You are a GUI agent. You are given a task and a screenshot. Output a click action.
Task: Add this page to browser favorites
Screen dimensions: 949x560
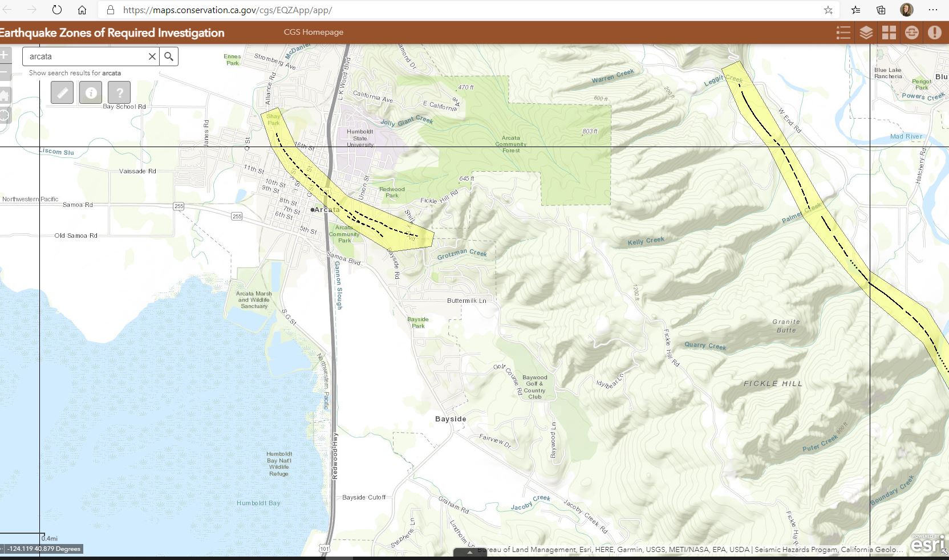coord(828,10)
